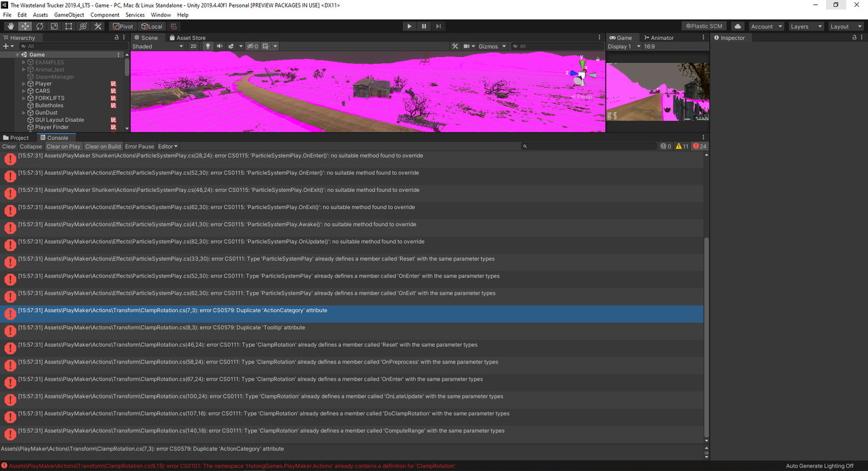The height and width of the screenshot is (471, 868).
Task: Toggle the Pivot/Center handle position
Action: pyautogui.click(x=123, y=26)
